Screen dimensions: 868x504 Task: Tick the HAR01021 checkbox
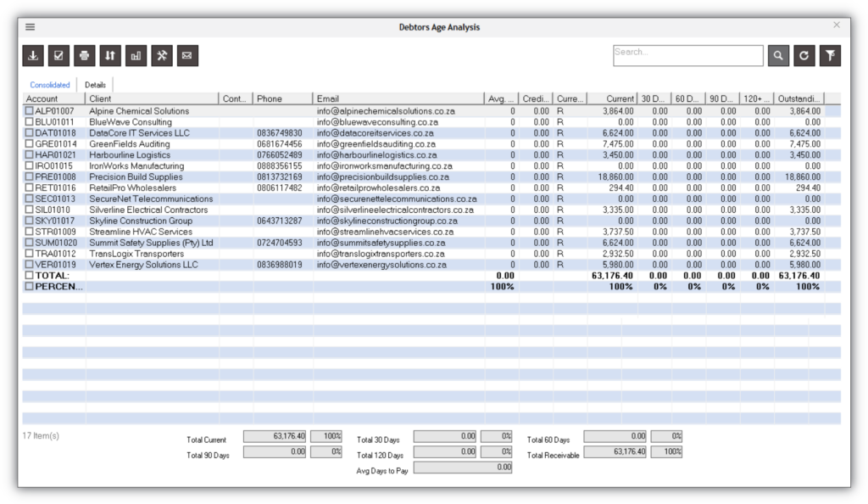pos(29,155)
